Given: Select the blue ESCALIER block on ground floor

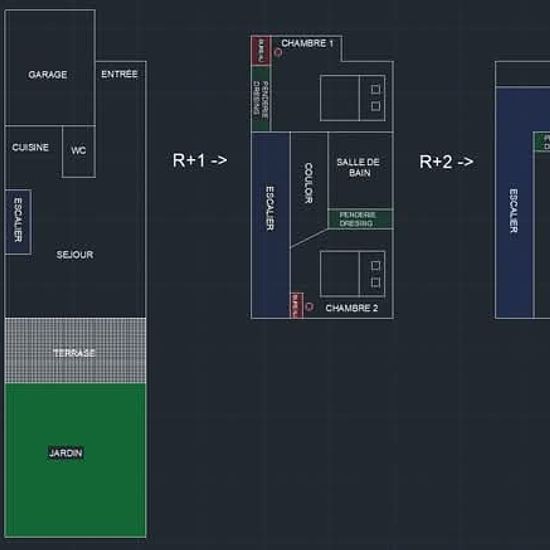Looking at the screenshot, I should 18,222.
